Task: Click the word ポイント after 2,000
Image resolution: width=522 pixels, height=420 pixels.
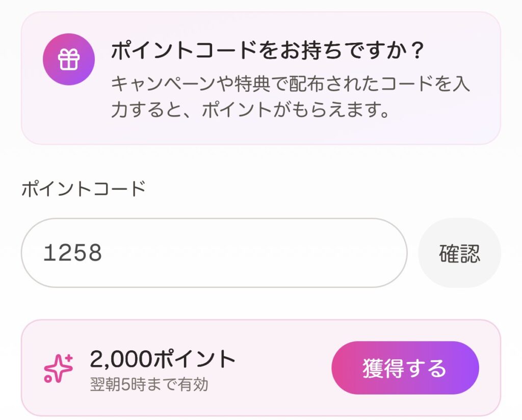Action: pos(194,359)
